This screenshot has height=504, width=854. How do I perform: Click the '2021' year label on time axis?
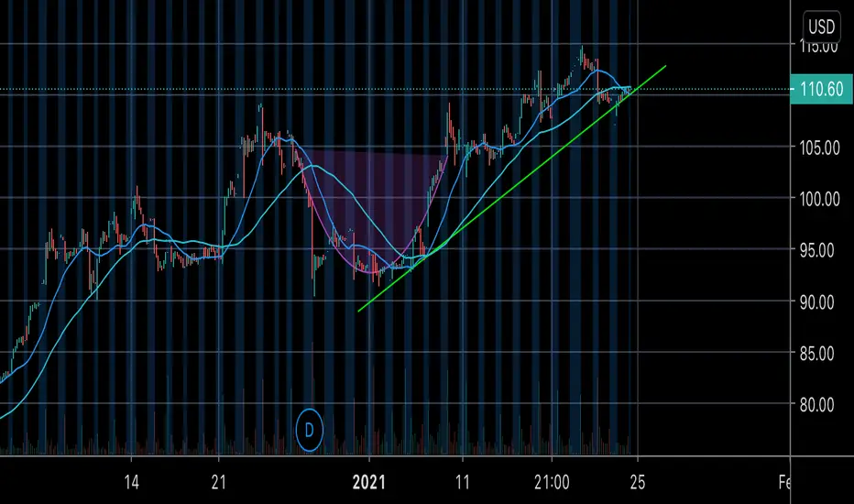pos(368,482)
